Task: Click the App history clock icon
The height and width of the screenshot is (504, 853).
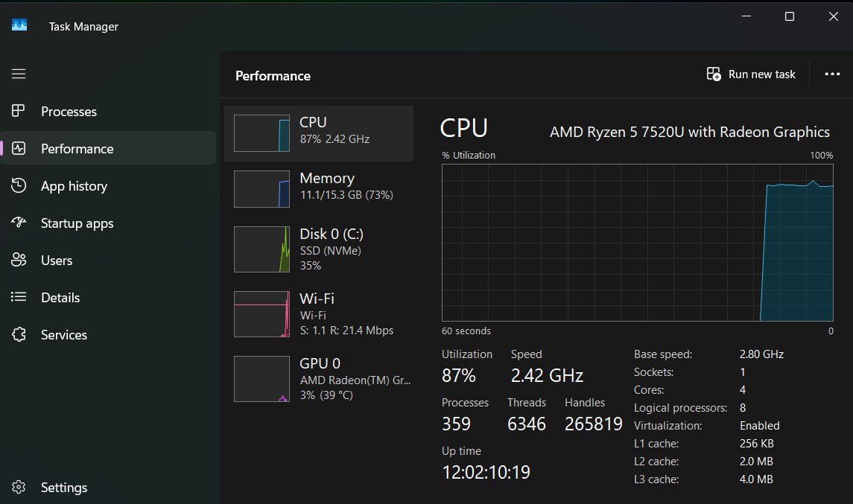Action: [x=19, y=185]
